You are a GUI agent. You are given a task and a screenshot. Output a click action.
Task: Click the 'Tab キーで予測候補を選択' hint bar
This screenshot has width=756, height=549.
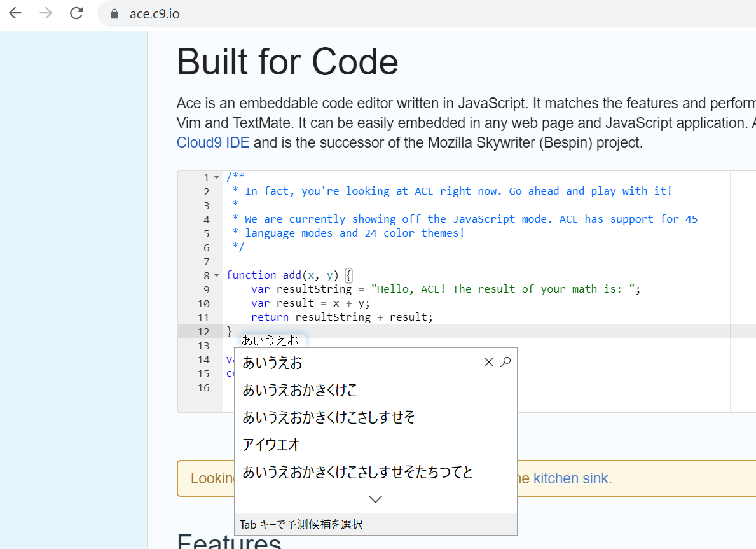coord(376,524)
